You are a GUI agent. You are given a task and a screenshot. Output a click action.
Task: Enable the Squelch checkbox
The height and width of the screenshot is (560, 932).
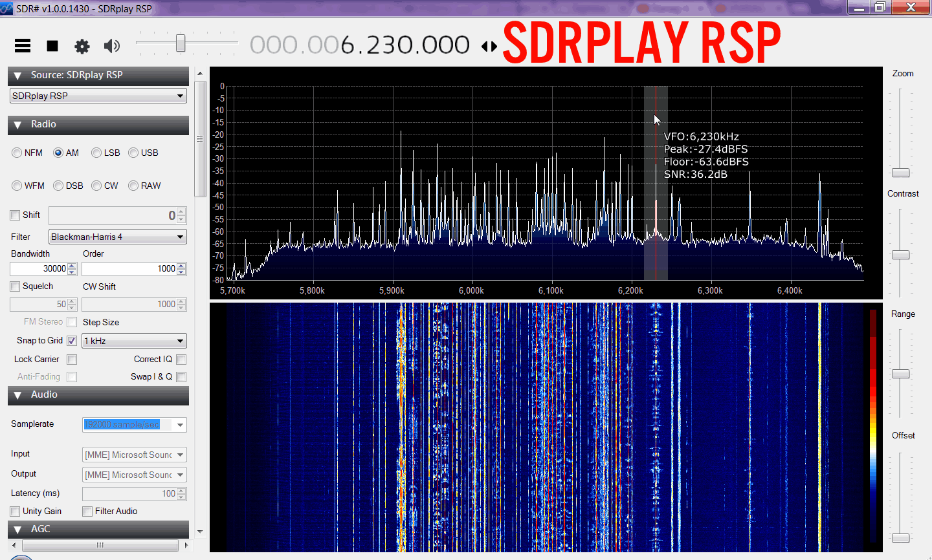[x=16, y=286]
